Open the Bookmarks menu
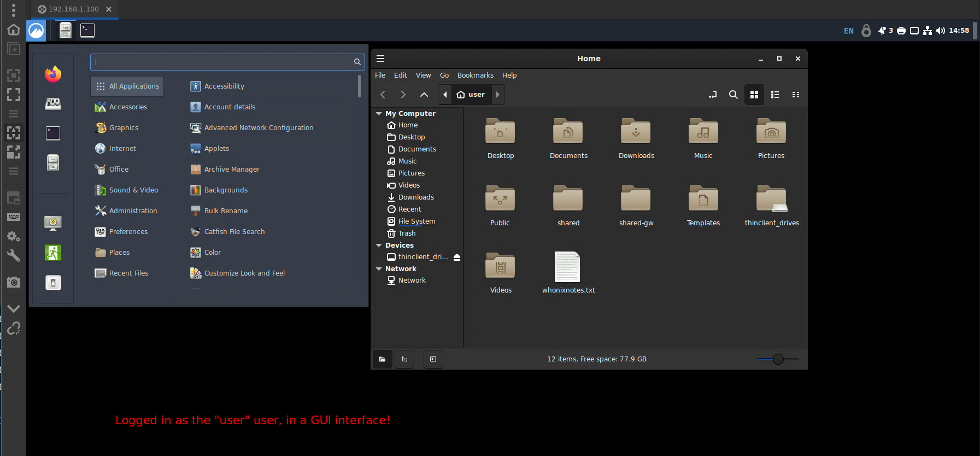The height and width of the screenshot is (456, 980). [476, 75]
